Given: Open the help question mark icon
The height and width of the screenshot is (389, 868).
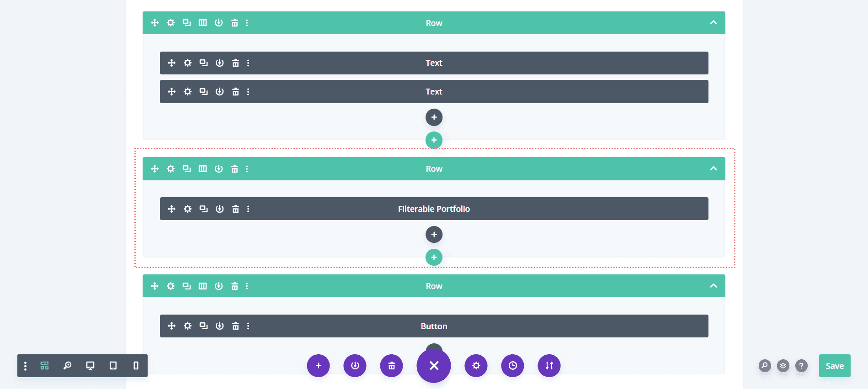Looking at the screenshot, I should [801, 366].
